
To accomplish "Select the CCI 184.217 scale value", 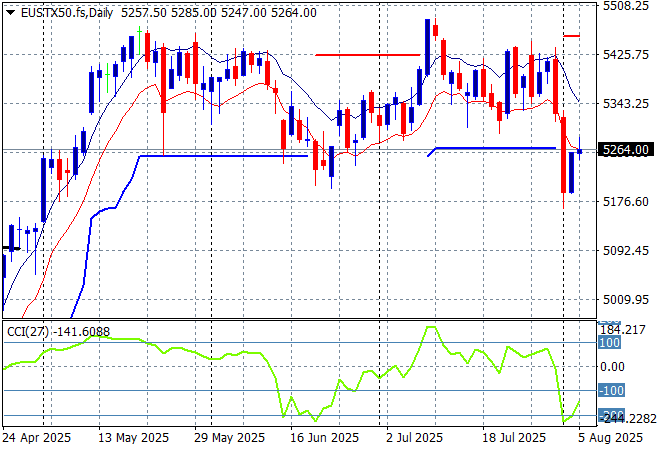I will pyautogui.click(x=623, y=330).
